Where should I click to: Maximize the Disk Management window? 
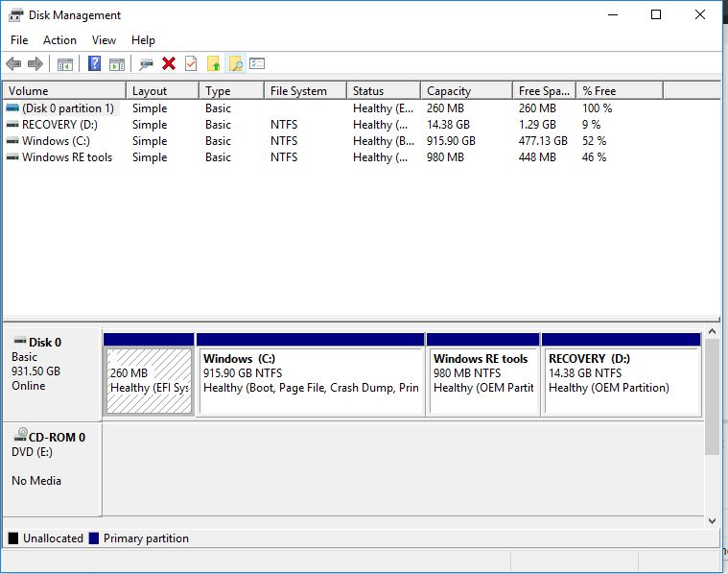[656, 14]
